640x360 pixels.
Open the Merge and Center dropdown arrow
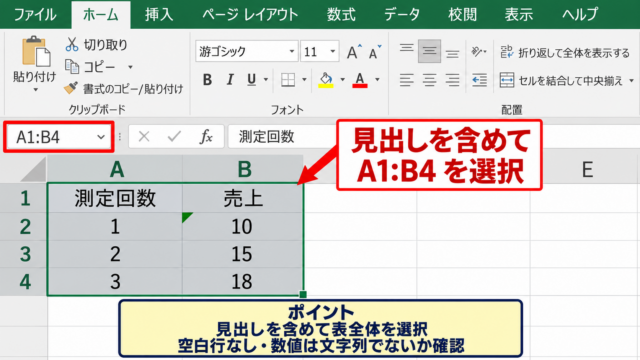tap(631, 80)
